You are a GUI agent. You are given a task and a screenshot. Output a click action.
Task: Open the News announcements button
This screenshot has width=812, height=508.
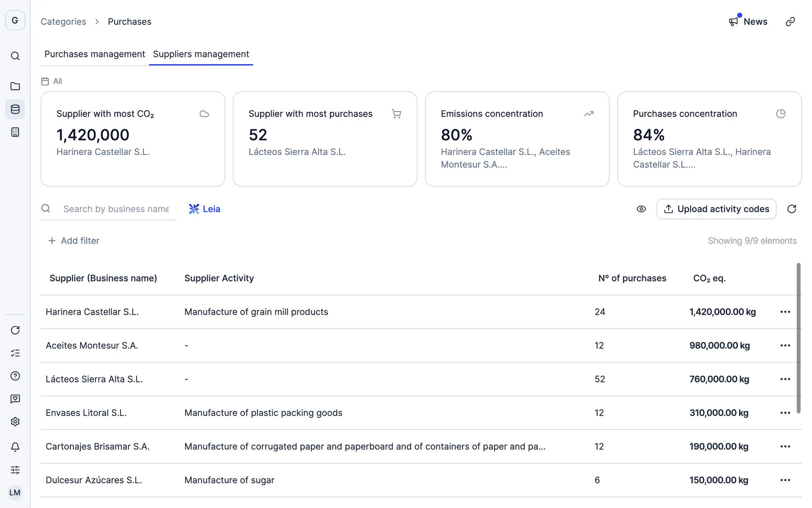[748, 22]
